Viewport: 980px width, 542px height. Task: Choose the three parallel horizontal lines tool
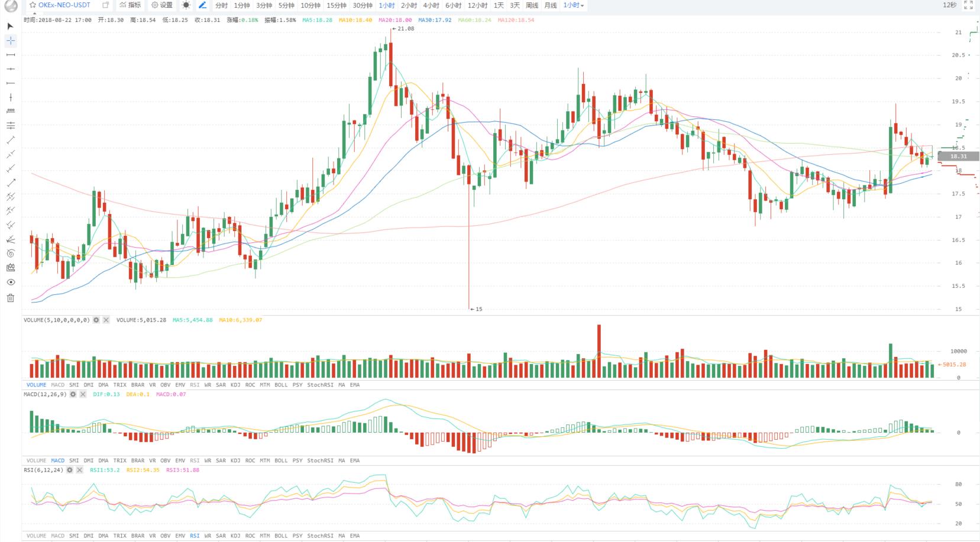click(10, 125)
